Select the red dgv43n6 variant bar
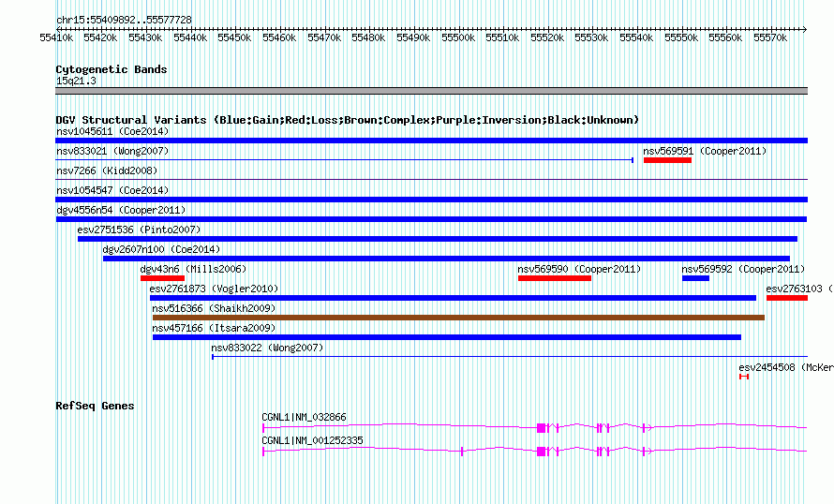Viewport: 834px width, 504px height. [162, 278]
